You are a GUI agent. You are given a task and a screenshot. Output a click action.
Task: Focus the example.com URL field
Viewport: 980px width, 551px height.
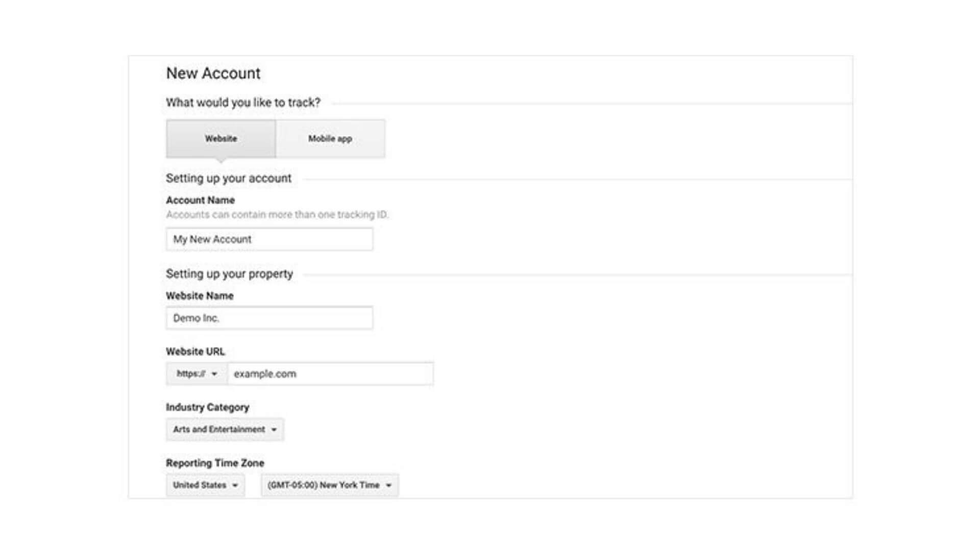coord(331,374)
